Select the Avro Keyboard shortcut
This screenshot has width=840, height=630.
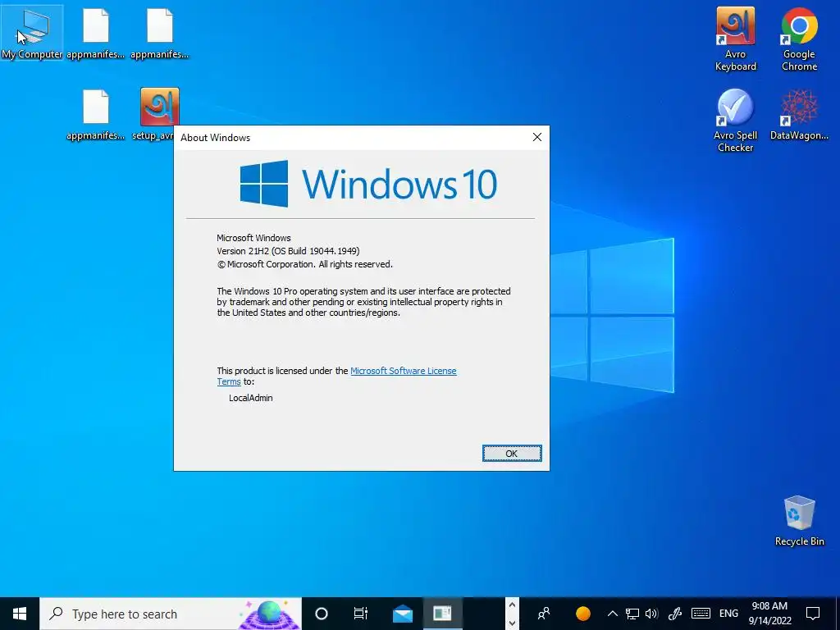736,39
